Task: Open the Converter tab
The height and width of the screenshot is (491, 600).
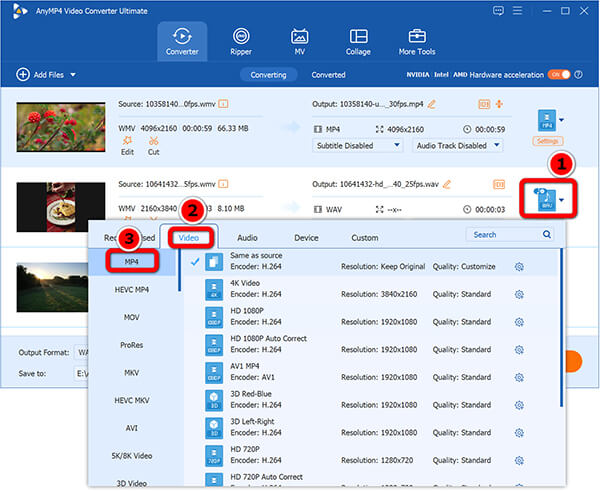Action: [x=182, y=42]
